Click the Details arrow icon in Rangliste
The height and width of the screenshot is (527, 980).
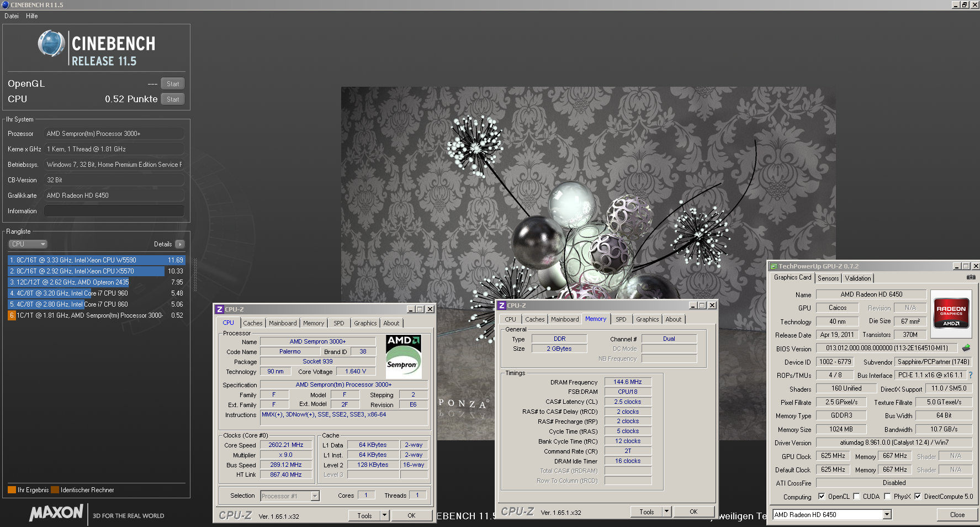pos(180,244)
